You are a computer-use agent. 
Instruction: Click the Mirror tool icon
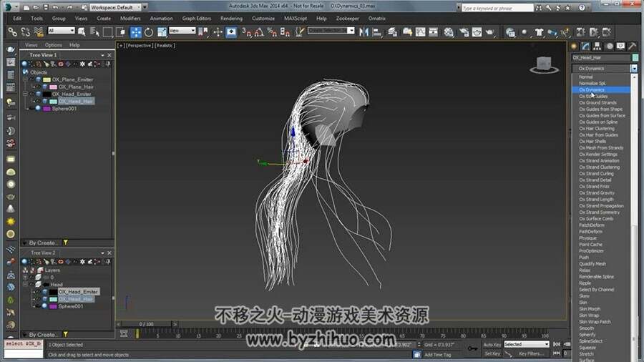pos(364,32)
